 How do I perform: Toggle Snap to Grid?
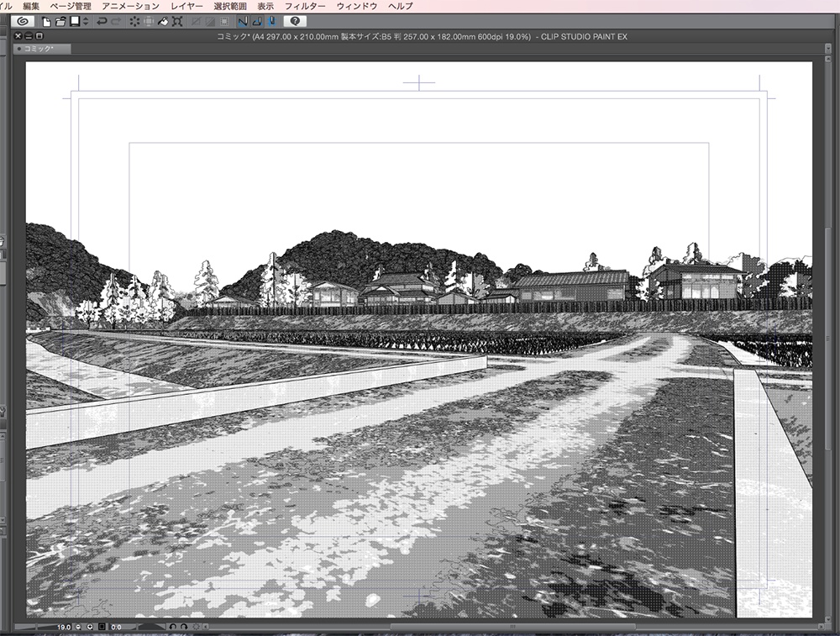click(271, 22)
